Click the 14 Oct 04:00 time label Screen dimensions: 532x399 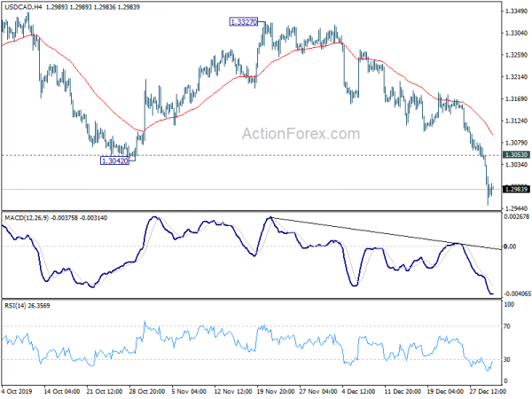click(61, 391)
